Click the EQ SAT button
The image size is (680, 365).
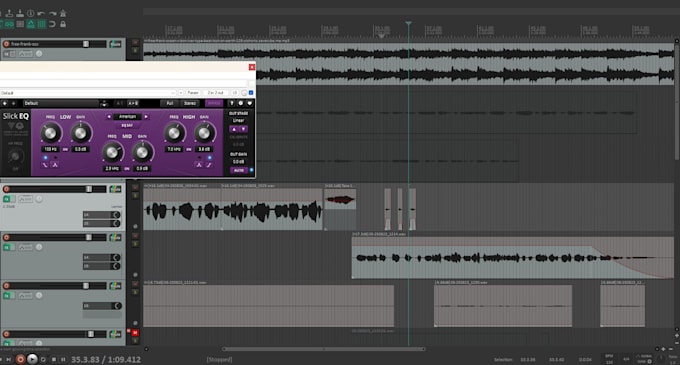(x=127, y=125)
